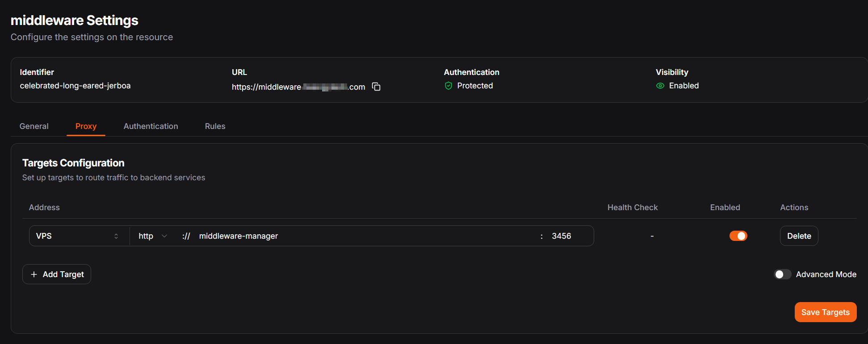The width and height of the screenshot is (868, 344).
Task: Click the green eye icon beside Enabled
Action: (x=660, y=86)
